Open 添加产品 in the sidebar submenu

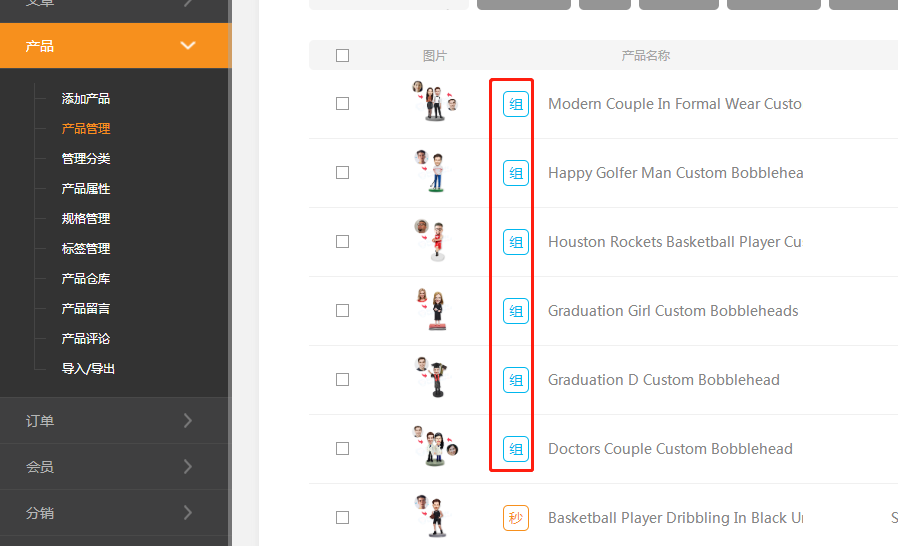[x=86, y=99]
